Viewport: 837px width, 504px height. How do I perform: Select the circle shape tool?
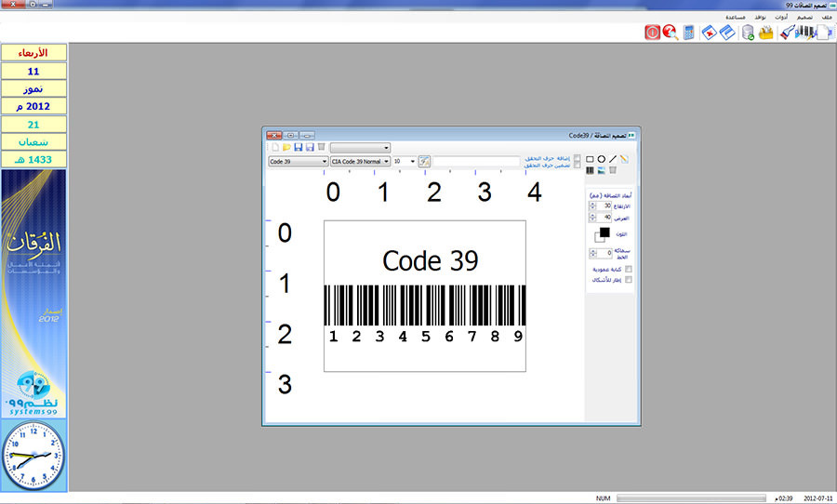pos(602,159)
